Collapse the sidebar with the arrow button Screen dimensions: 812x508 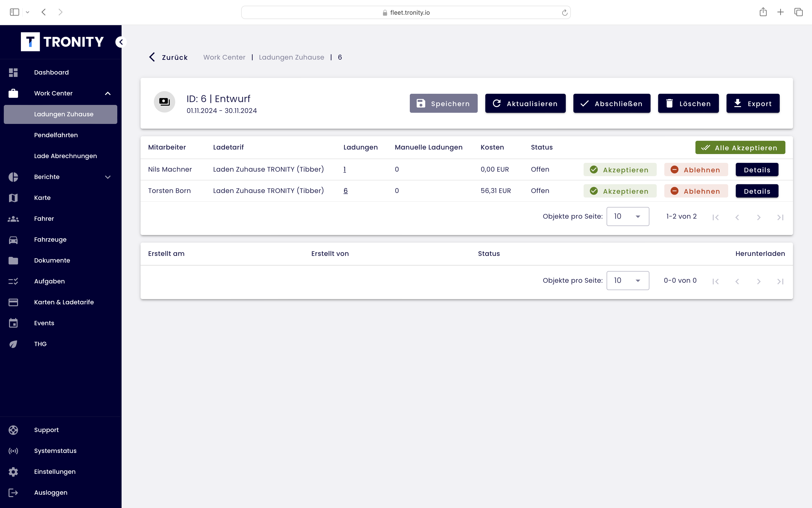121,42
